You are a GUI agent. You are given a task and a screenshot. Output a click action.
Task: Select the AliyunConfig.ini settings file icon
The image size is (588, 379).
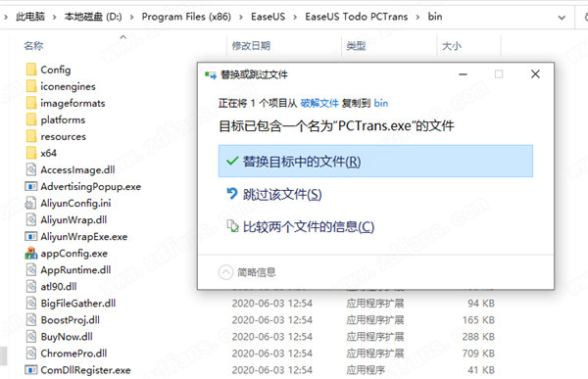click(x=30, y=203)
